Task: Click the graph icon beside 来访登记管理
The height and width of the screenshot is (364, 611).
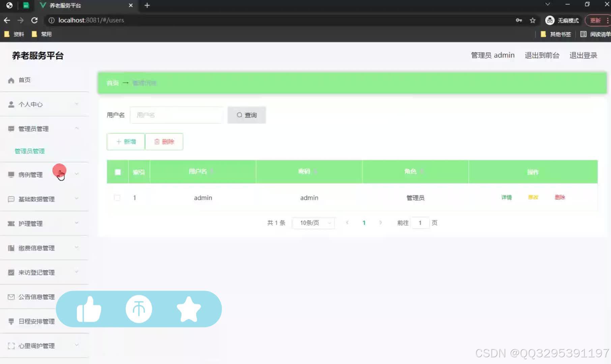Action: [11, 272]
